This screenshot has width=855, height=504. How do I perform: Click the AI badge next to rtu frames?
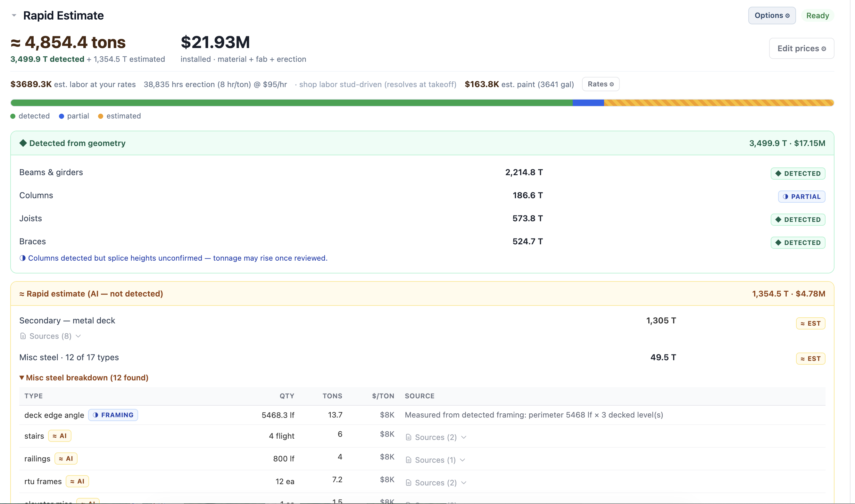(77, 482)
